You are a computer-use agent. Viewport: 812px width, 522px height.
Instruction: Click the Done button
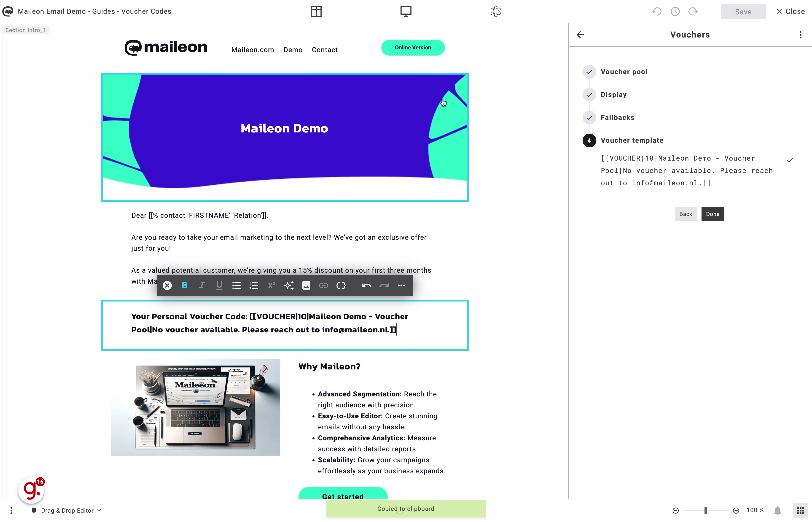click(713, 214)
